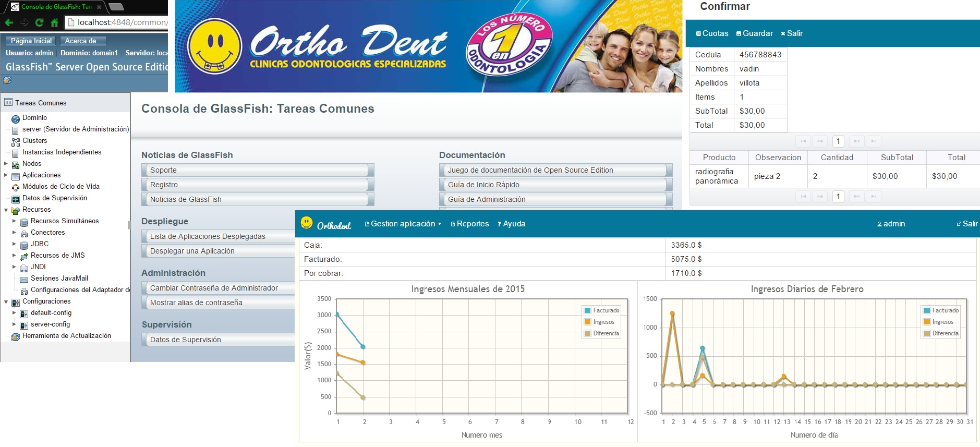980x447 pixels.
Task: Click the Módulos de Ciclo de Vida icon
Action: point(16,188)
